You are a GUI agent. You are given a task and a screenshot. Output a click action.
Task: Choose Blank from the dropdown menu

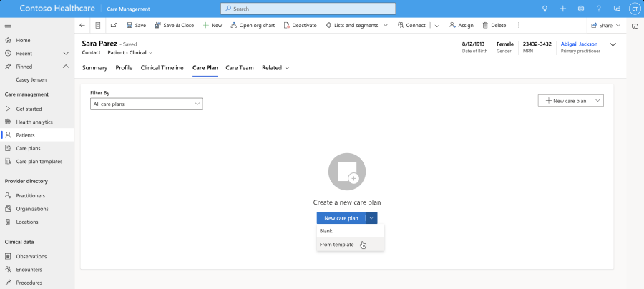(x=326, y=231)
